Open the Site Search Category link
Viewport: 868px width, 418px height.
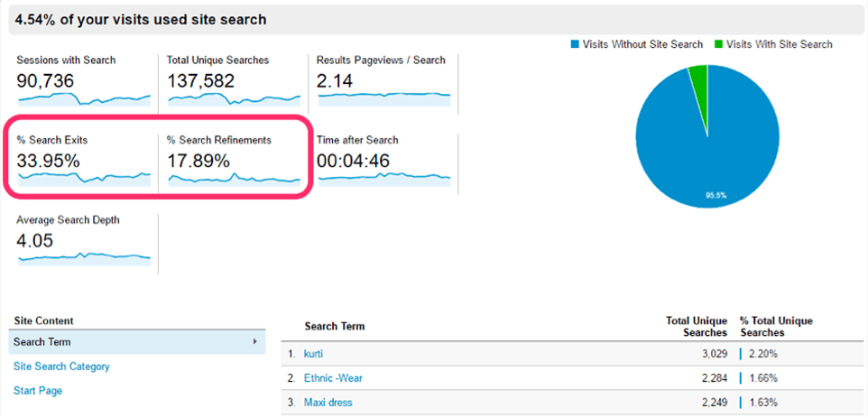click(x=61, y=367)
